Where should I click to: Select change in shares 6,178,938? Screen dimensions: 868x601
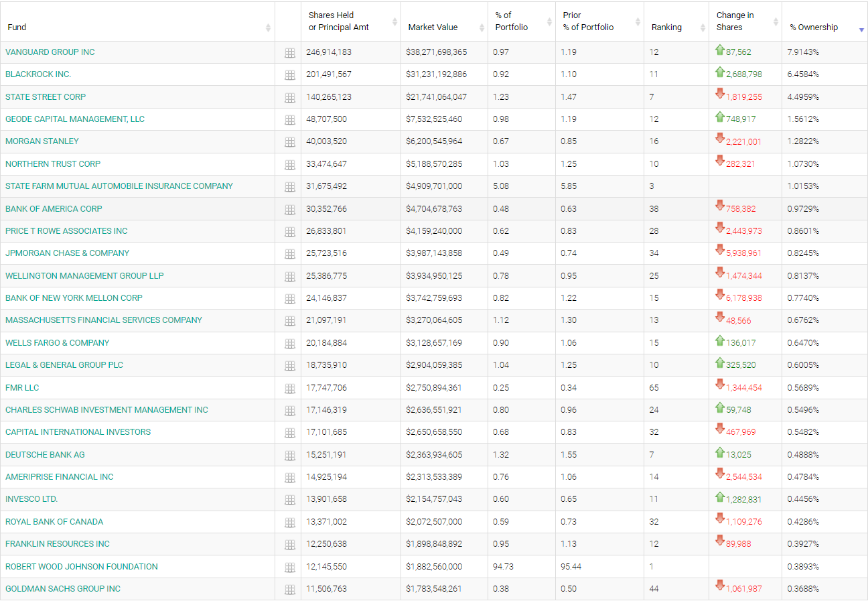click(744, 298)
